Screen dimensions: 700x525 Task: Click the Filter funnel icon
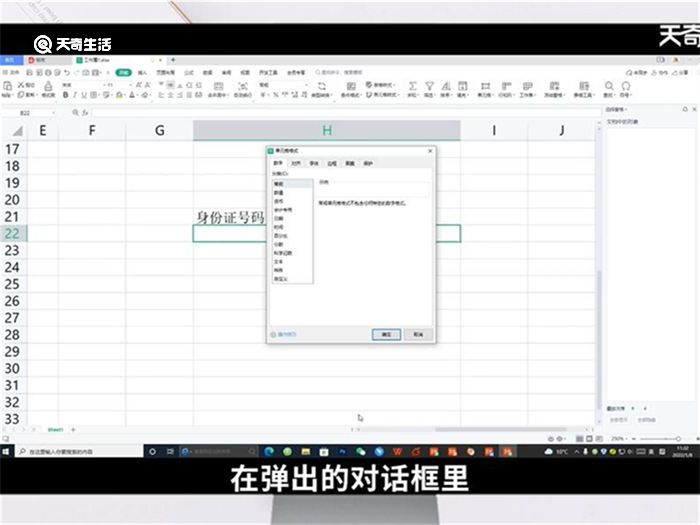pos(429,86)
